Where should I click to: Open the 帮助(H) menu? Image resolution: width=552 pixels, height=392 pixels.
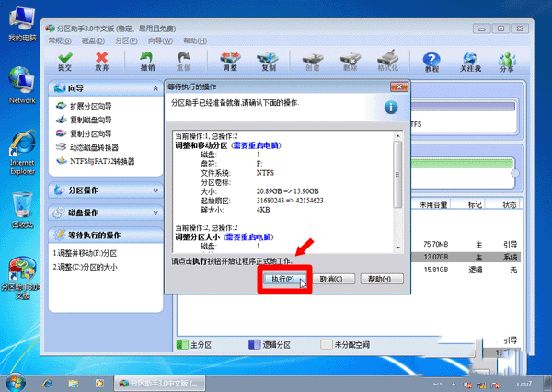[195, 40]
